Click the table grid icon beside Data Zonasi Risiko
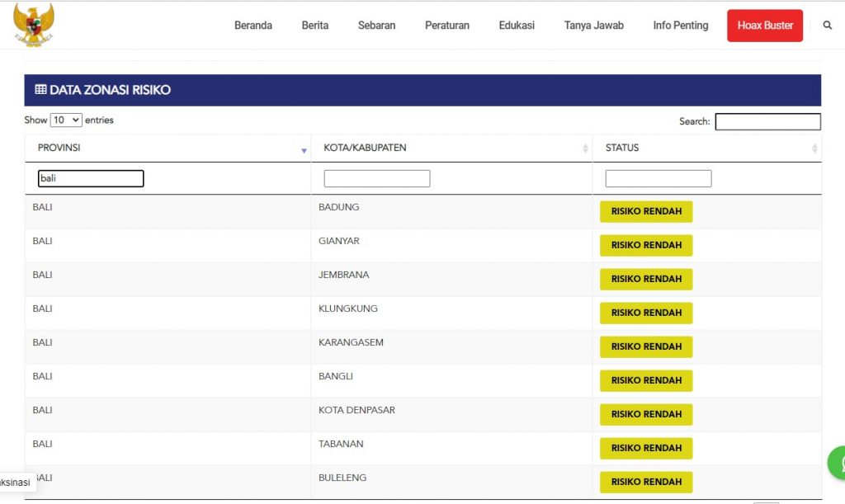The width and height of the screenshot is (845, 504). 40,90
